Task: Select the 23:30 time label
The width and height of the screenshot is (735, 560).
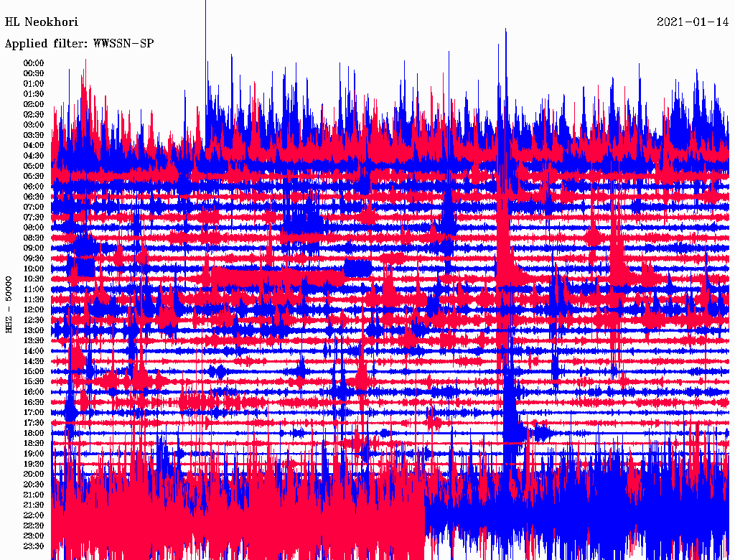Action: pos(33,546)
